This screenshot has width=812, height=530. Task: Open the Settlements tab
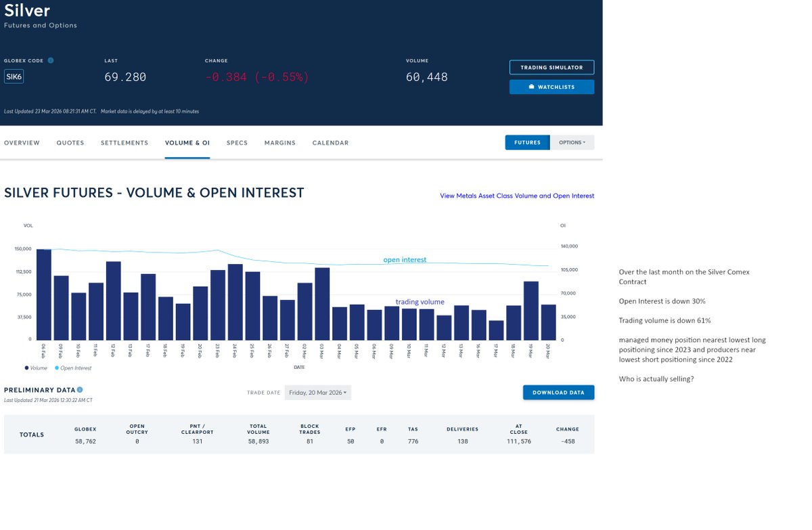point(125,143)
